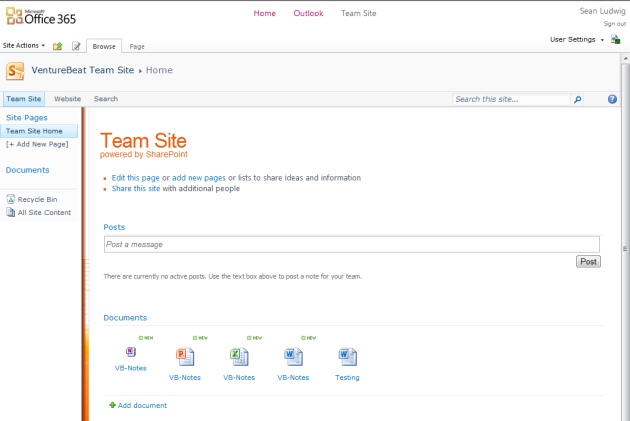Click the Edit page icon
Image resolution: width=630 pixels, height=421 pixels.
click(x=76, y=46)
